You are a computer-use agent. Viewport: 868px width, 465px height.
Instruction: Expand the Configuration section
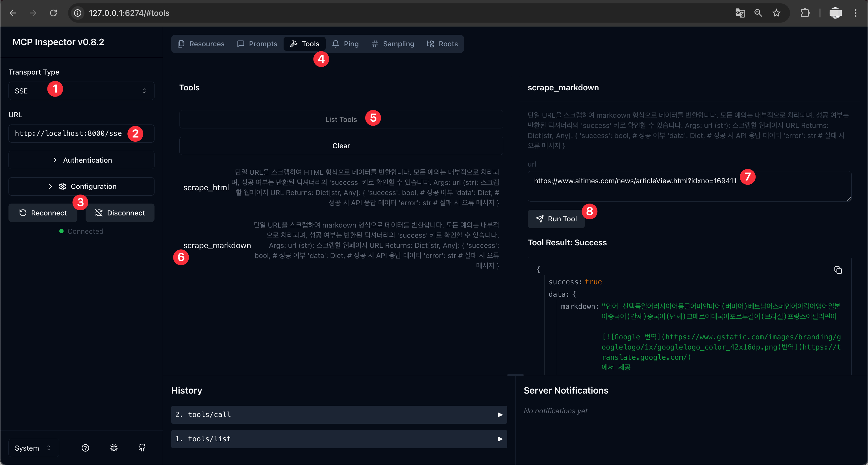click(x=81, y=187)
